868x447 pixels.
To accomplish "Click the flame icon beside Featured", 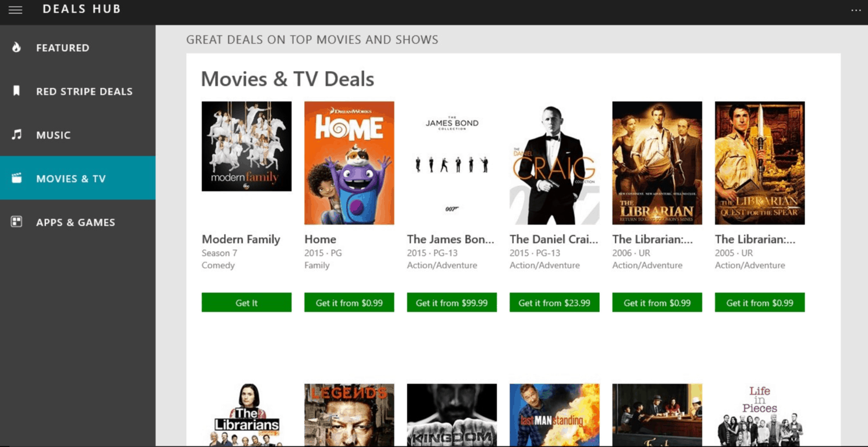I will [17, 48].
